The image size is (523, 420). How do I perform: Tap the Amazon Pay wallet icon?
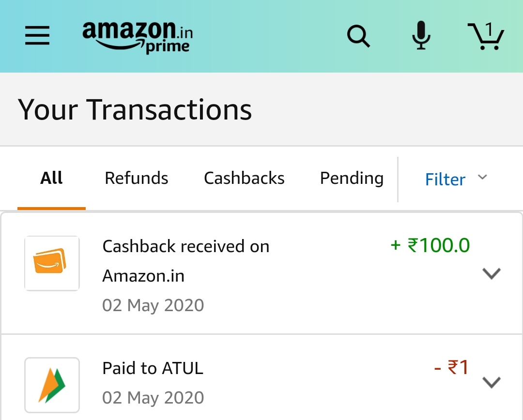(x=52, y=263)
